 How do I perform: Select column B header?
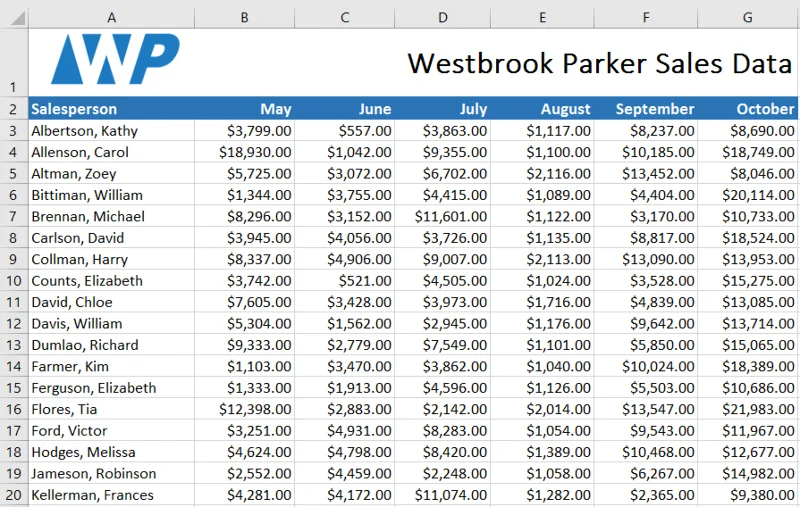click(x=244, y=18)
